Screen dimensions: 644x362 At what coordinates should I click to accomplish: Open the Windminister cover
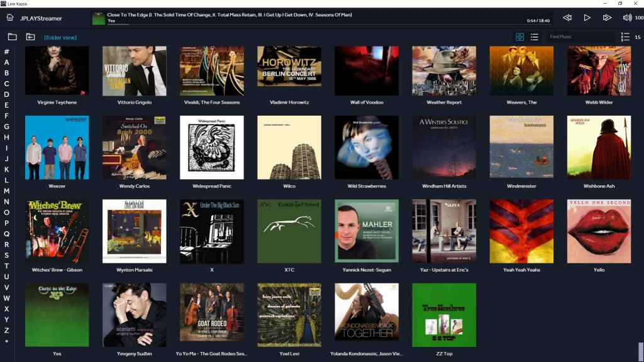click(521, 147)
